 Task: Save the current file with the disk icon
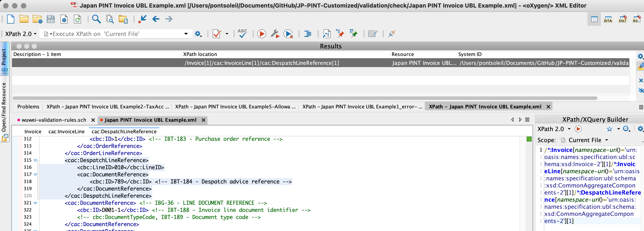[51, 19]
